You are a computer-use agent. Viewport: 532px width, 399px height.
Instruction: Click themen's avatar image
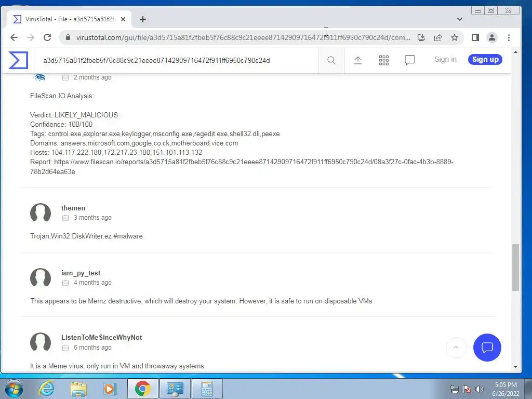click(41, 212)
